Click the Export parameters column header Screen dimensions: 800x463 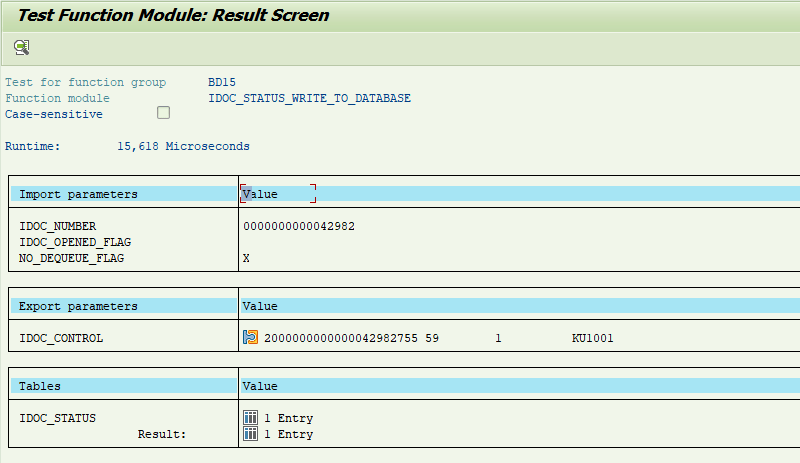tap(78, 306)
